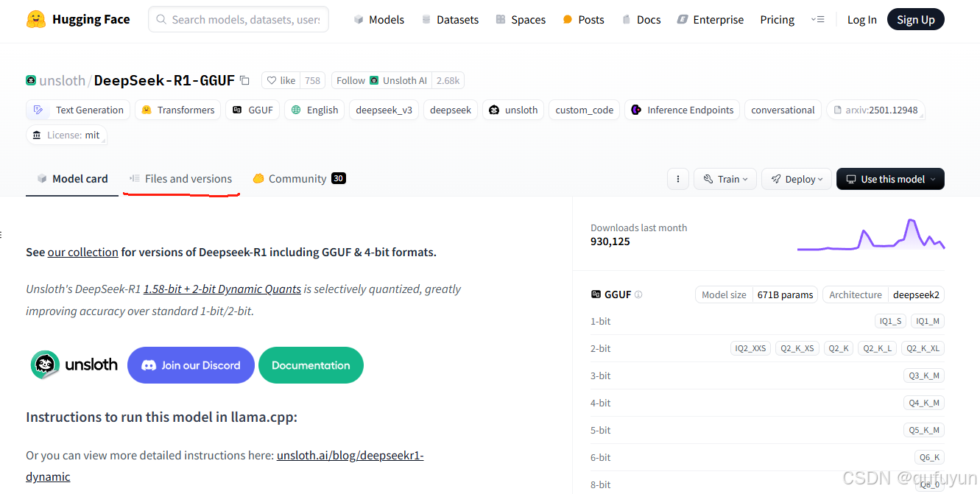Open the Pricing page
This screenshot has height=494, width=980.
[x=778, y=20]
